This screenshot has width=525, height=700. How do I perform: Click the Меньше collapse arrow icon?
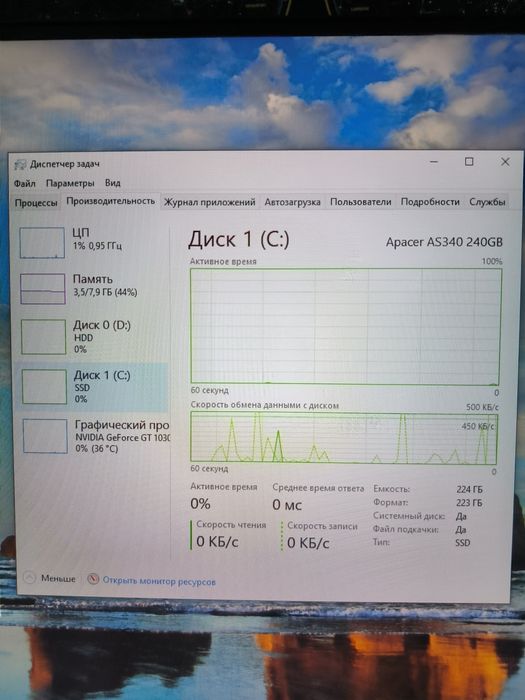(x=29, y=578)
